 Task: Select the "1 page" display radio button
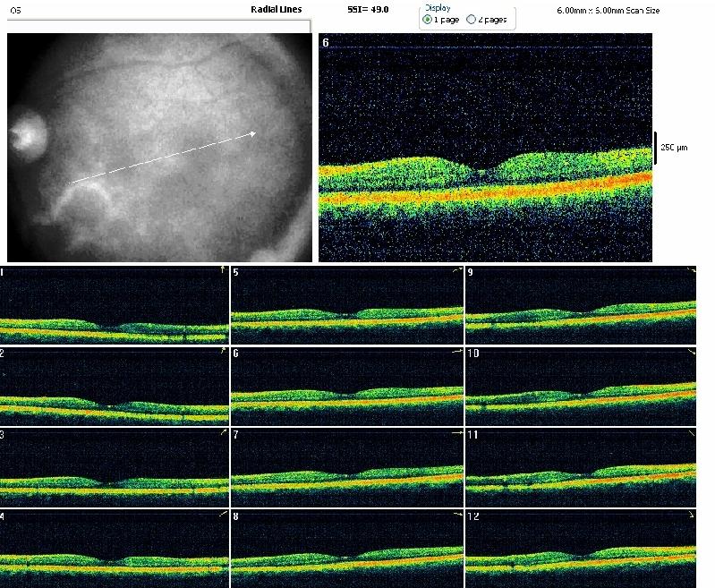[428, 19]
